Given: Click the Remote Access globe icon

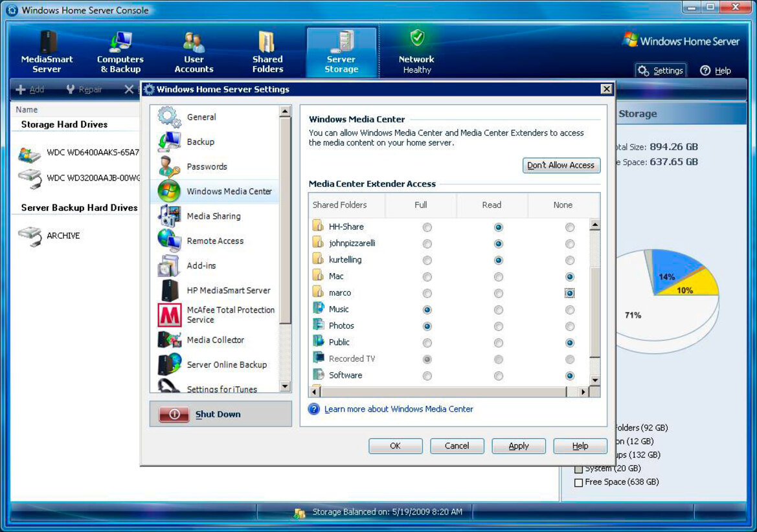Looking at the screenshot, I should [x=169, y=240].
